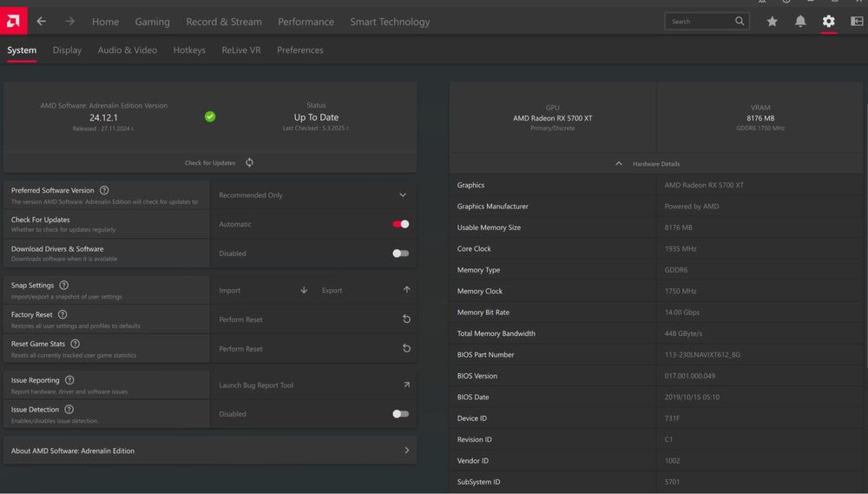This screenshot has width=868, height=494.
Task: Click BIOS Version value 017.001.000.049
Action: coord(690,375)
